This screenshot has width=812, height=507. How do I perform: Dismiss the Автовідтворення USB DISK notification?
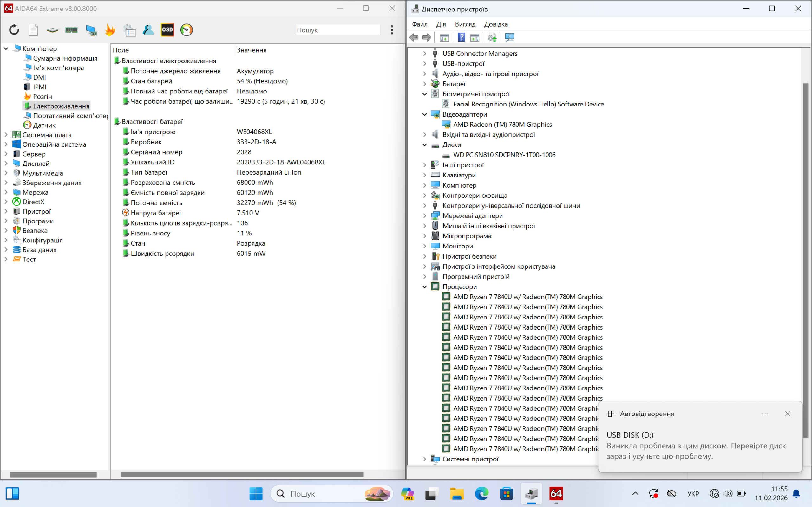coord(787,414)
